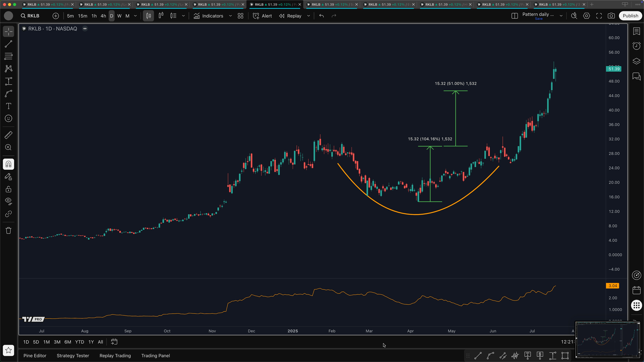The image size is (644, 362).
Task: Toggle hide all drawings eye icon
Action: point(9,201)
